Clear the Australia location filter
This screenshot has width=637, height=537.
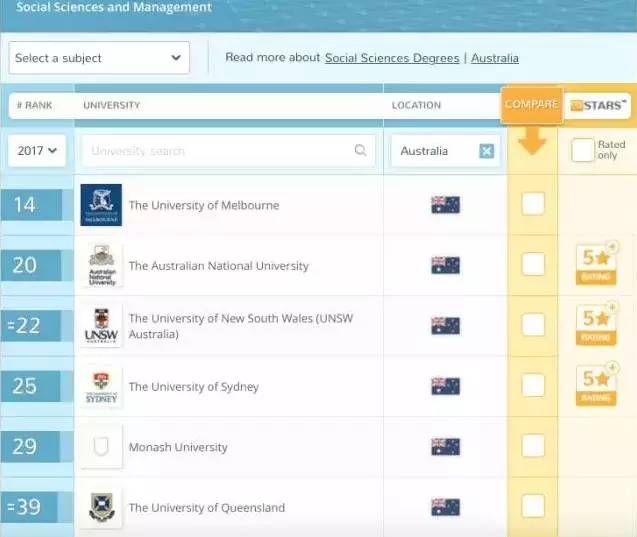point(487,151)
